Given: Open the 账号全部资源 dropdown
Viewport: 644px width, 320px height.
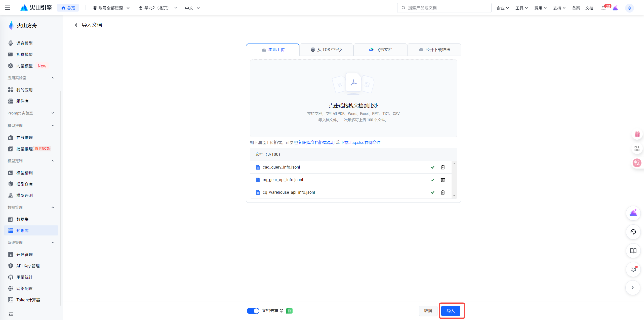Looking at the screenshot, I should [x=111, y=8].
